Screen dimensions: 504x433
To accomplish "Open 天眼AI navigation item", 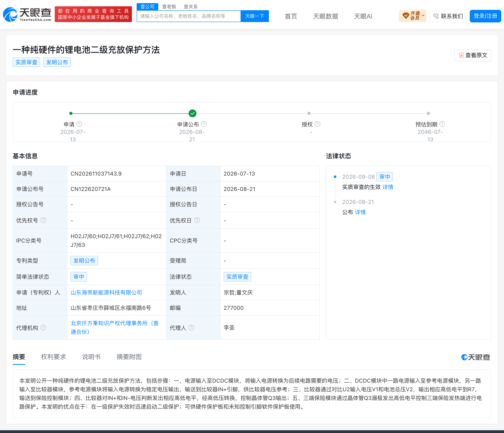I will [x=363, y=16].
